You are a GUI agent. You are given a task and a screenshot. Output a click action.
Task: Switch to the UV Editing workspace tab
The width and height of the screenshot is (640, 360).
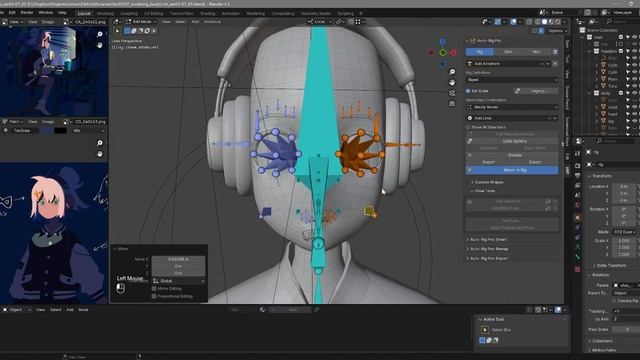pos(153,13)
